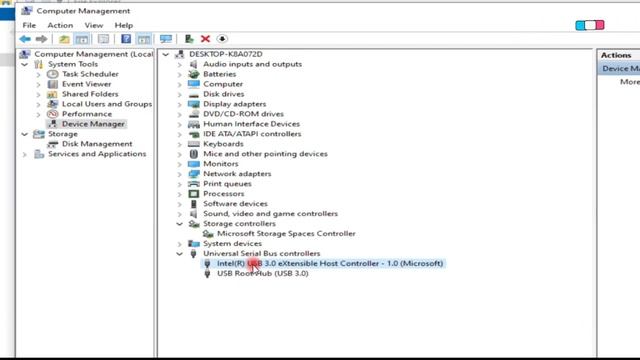Collapse the Storage node in left tree

coord(25,134)
